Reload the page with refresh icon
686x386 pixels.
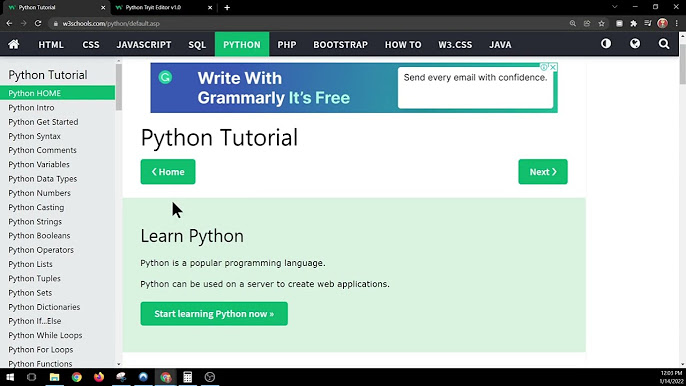point(38,24)
